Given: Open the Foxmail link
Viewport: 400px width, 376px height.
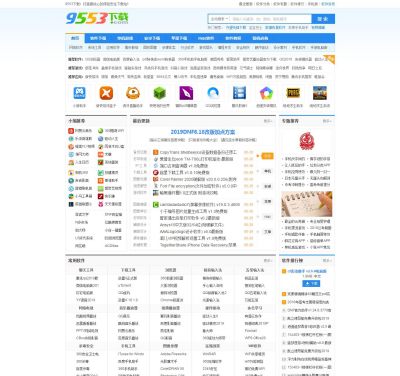Looking at the screenshot, I should (x=251, y=331).
